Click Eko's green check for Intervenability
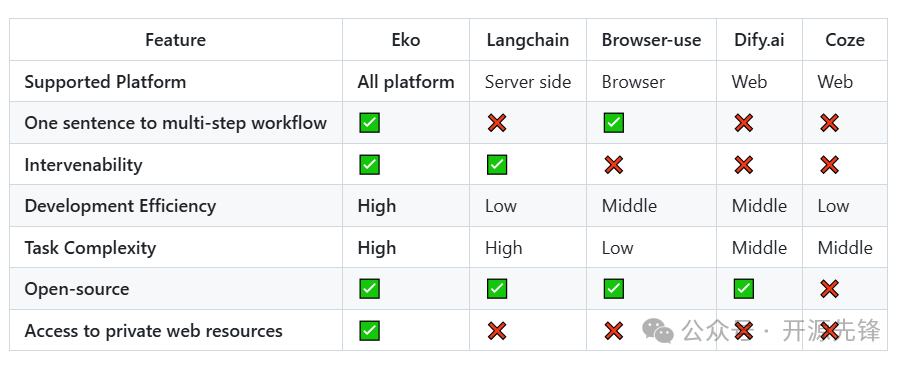 pyautogui.click(x=369, y=165)
